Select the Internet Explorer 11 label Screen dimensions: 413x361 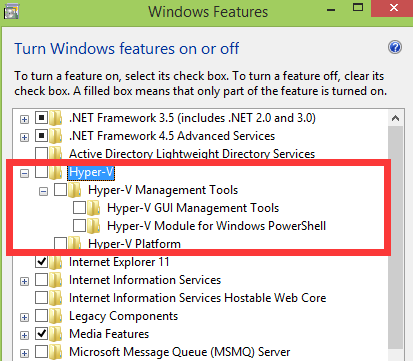point(119,262)
